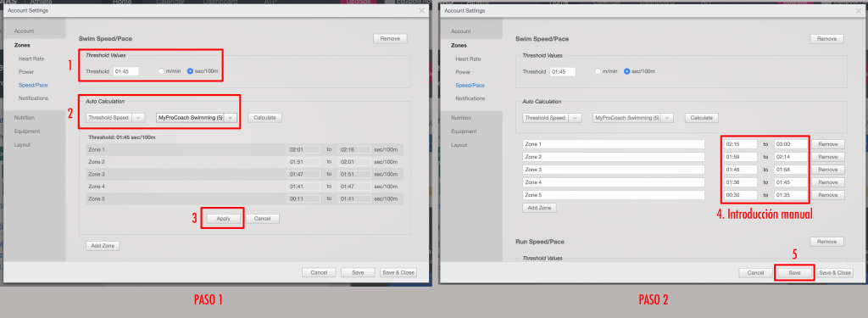This screenshot has height=318, width=868.
Task: Click Zone 5 start value 00:11 in PASO 1
Action: click(303, 198)
